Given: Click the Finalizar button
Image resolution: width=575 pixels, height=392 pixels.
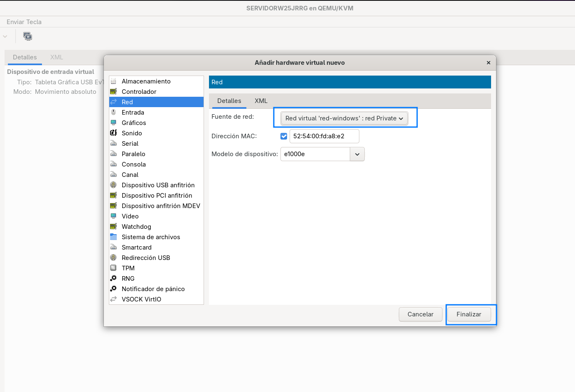Looking at the screenshot, I should point(469,314).
